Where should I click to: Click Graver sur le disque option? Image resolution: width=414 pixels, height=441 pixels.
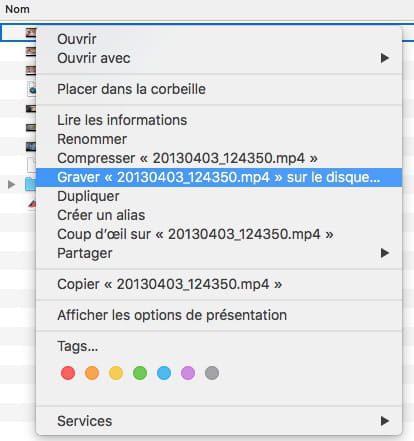pyautogui.click(x=219, y=177)
